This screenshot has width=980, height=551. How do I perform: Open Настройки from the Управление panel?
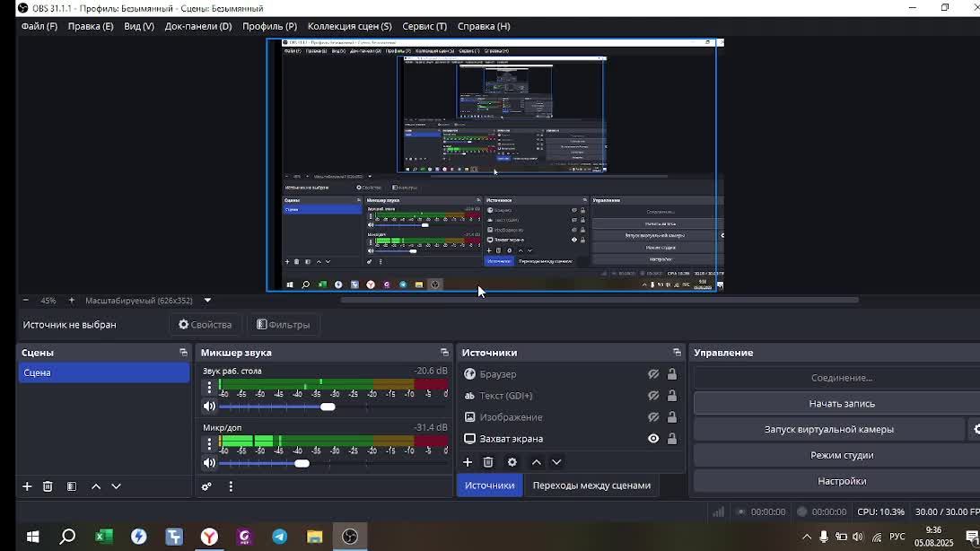click(x=841, y=481)
